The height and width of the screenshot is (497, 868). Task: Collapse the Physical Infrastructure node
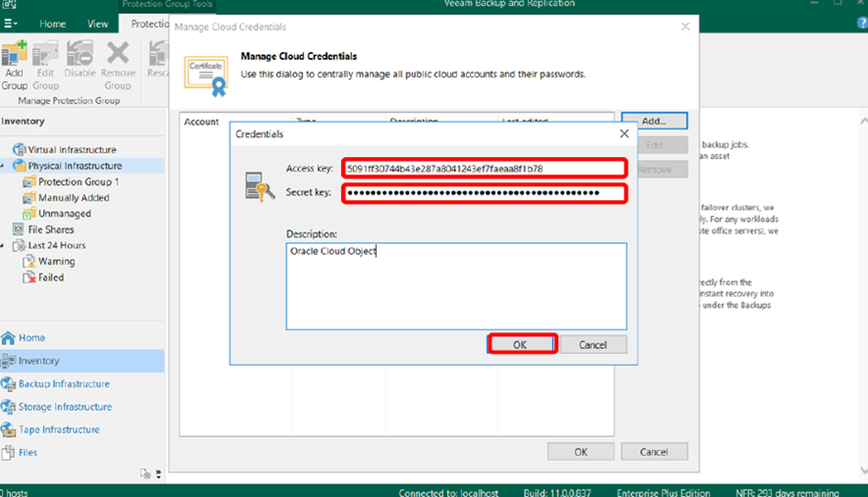(3, 166)
